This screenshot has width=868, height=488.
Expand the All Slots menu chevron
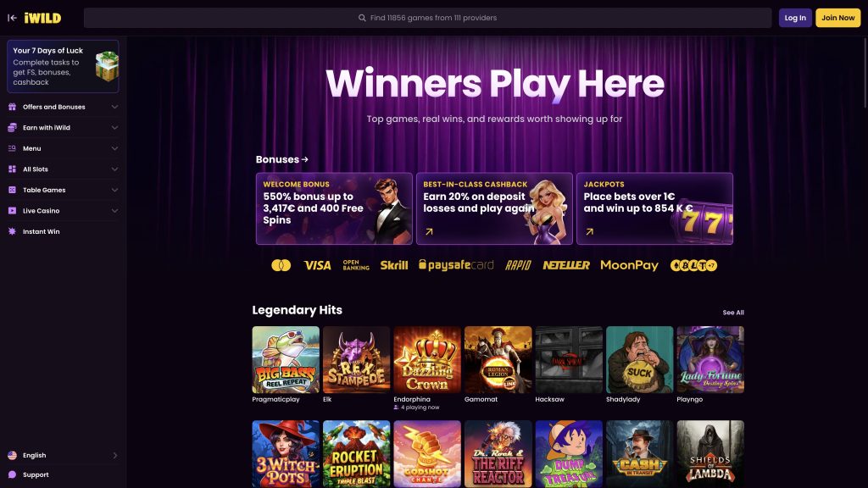[x=114, y=169]
